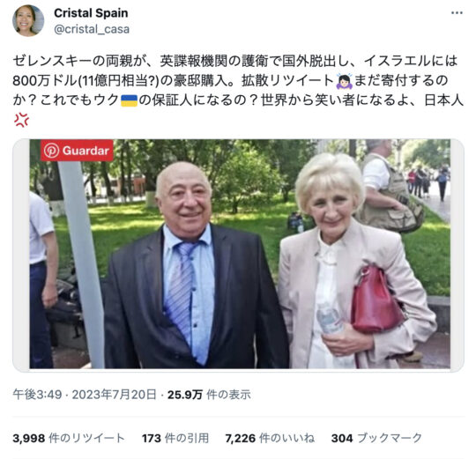The height and width of the screenshot is (459, 476).
Task: Open the 3,998 件のリツイート list
Action: 69,438
